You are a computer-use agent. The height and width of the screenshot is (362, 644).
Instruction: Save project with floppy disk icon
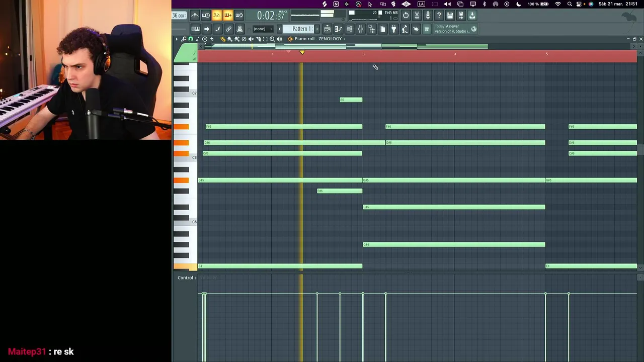(450, 16)
